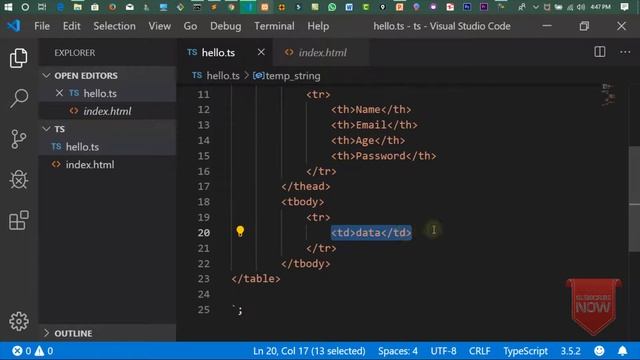This screenshot has height=360, width=640.
Task: Click the clock showing 4:47 PM
Action: [x=600, y=7]
